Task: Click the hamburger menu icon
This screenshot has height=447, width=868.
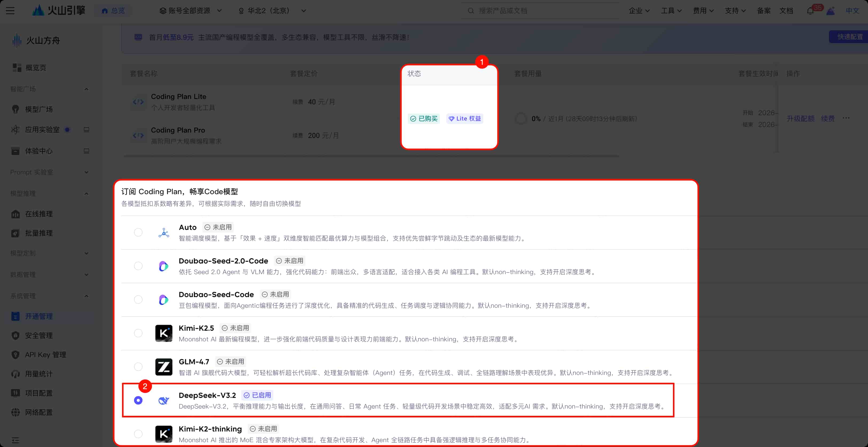Action: pyautogui.click(x=10, y=10)
